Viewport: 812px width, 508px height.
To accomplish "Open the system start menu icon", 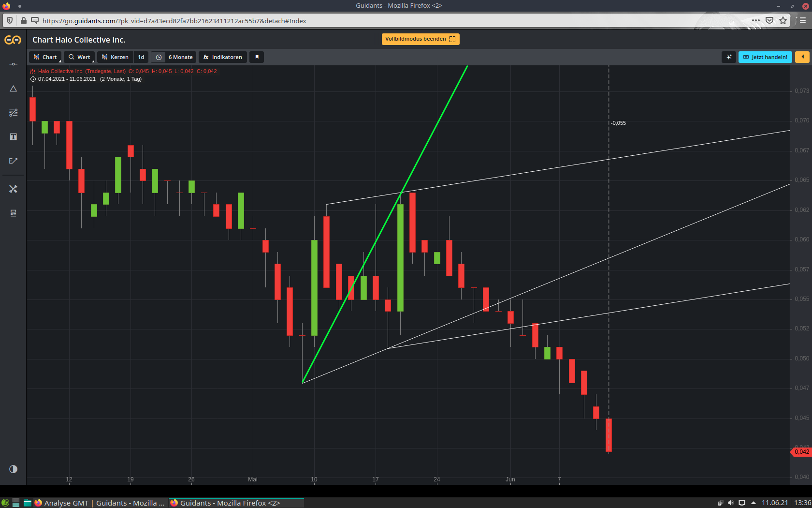I will click(x=5, y=503).
